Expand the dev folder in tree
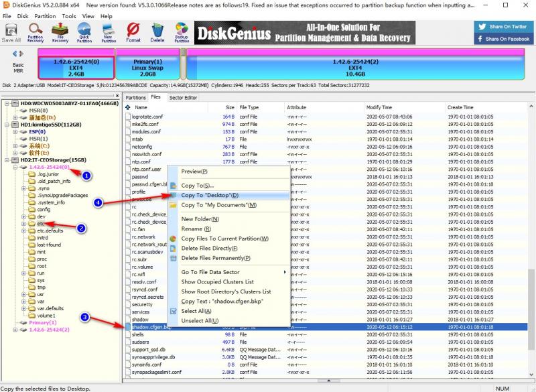536x392 pixels. (24, 217)
